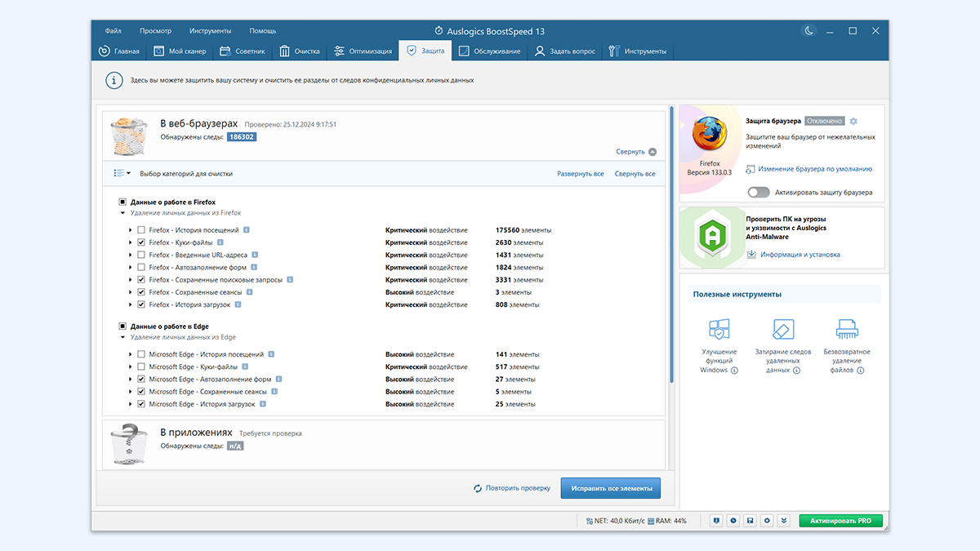Toggle Данные о работе в Firefox checkbox
980x551 pixels.
(x=122, y=202)
